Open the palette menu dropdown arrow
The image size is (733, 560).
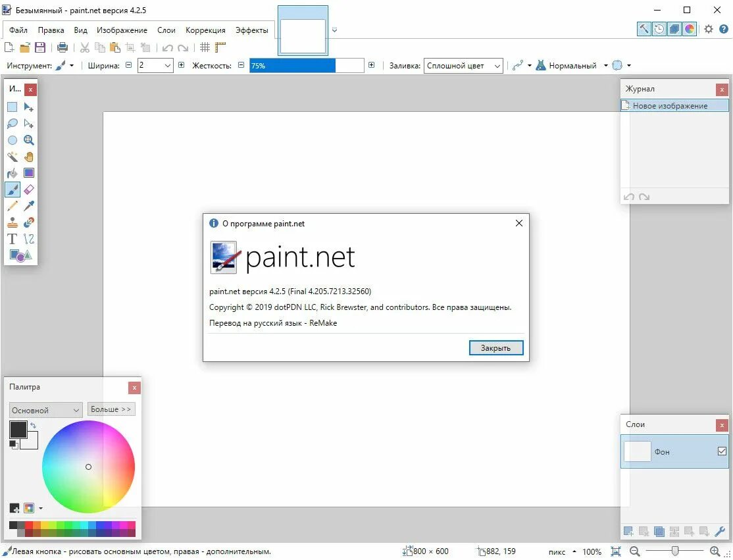pos(41,508)
